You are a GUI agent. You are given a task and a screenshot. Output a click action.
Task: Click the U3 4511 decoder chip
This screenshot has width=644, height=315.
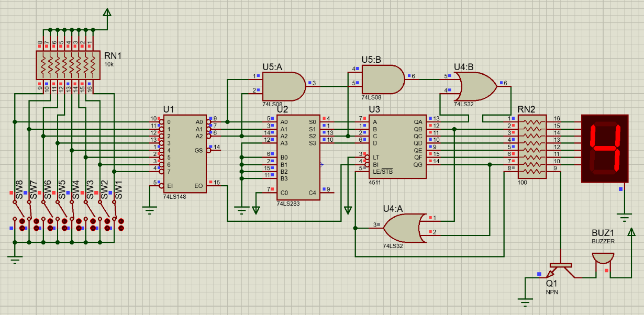point(397,145)
